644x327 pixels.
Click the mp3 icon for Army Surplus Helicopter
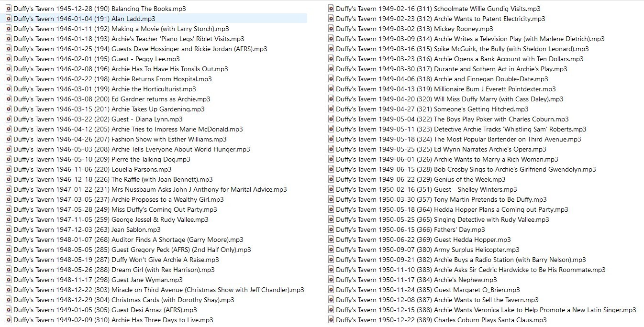point(331,250)
